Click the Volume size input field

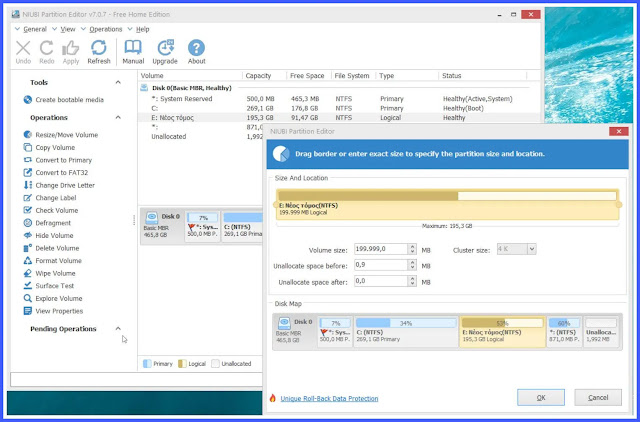(x=381, y=249)
